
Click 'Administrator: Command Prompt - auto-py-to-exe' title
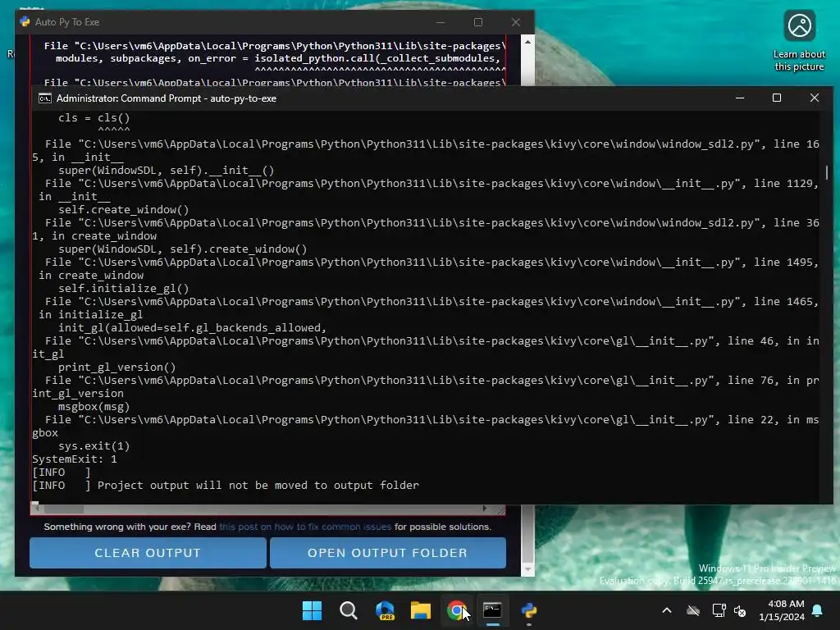click(x=167, y=98)
